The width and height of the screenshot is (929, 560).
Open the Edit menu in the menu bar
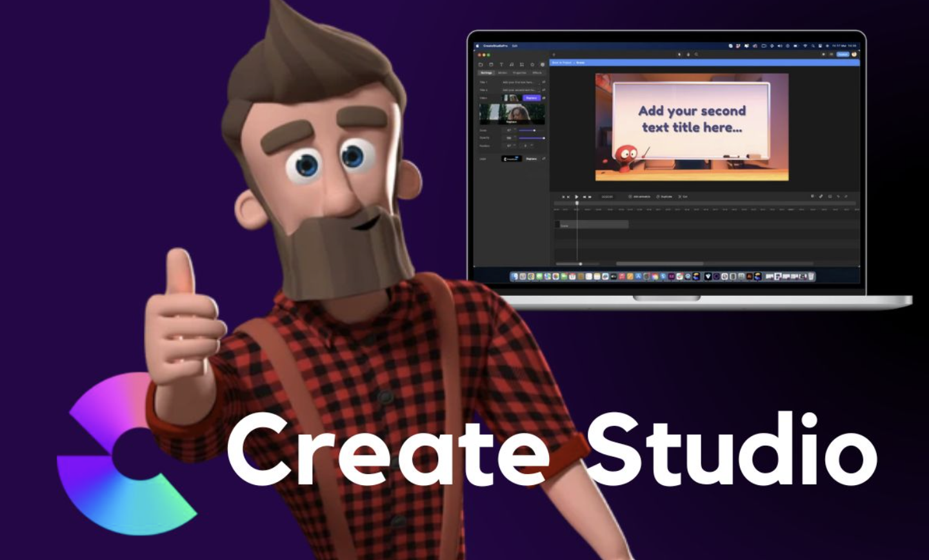(x=515, y=46)
